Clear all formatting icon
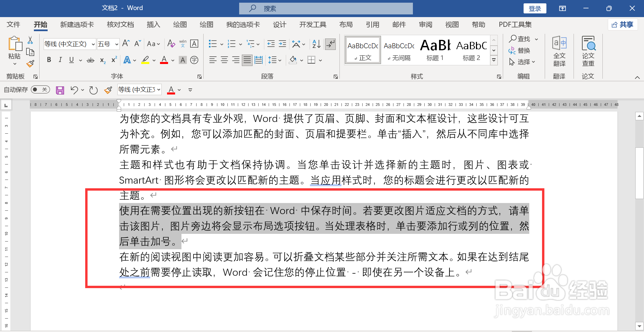Screen dimensions: 644x332 pos(171,44)
